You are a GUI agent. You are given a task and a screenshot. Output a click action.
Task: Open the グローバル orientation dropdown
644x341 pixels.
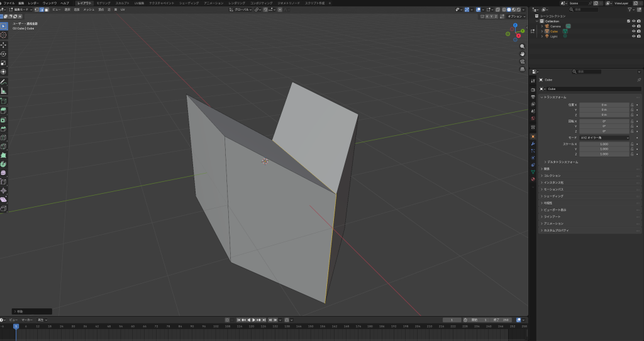coord(241,9)
